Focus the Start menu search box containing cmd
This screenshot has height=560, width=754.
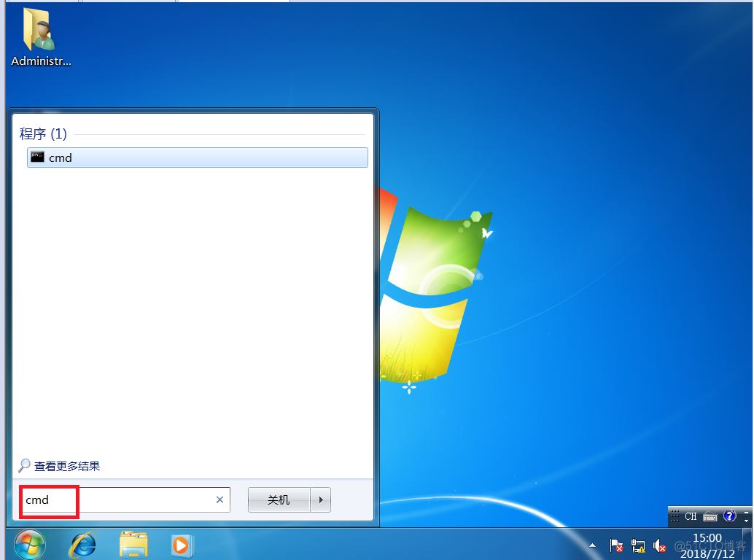(x=124, y=500)
